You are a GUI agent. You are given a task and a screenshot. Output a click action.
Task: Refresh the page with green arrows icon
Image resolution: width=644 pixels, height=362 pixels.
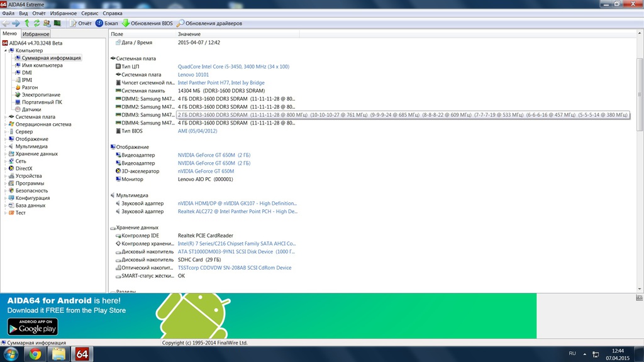tap(36, 23)
